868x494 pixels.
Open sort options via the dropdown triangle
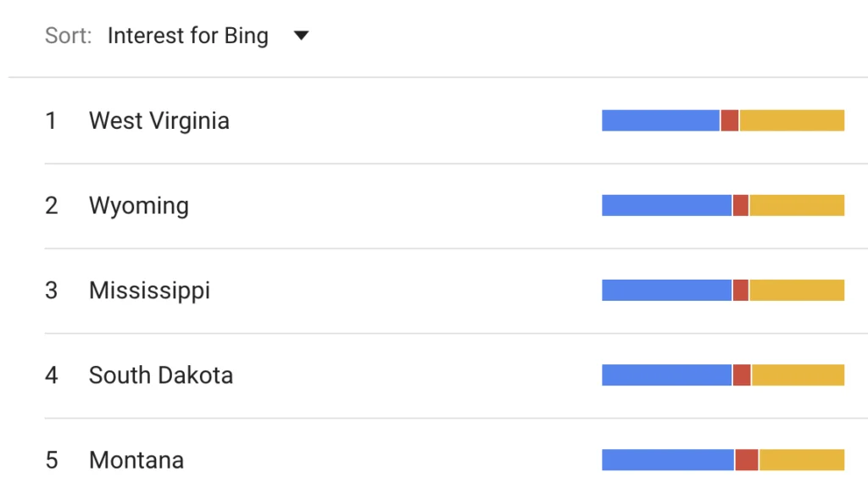[x=301, y=36]
